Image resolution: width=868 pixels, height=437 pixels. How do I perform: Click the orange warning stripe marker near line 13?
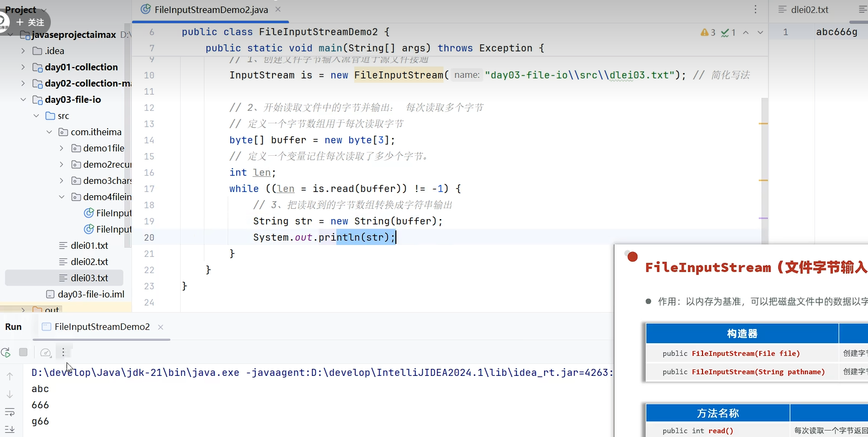click(x=764, y=124)
